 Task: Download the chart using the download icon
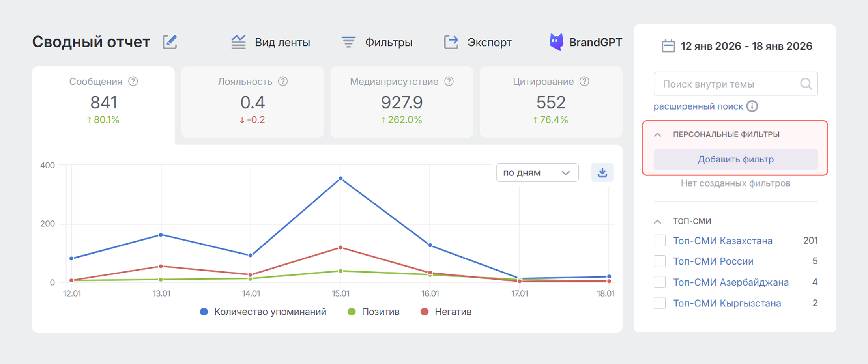pyautogui.click(x=602, y=173)
